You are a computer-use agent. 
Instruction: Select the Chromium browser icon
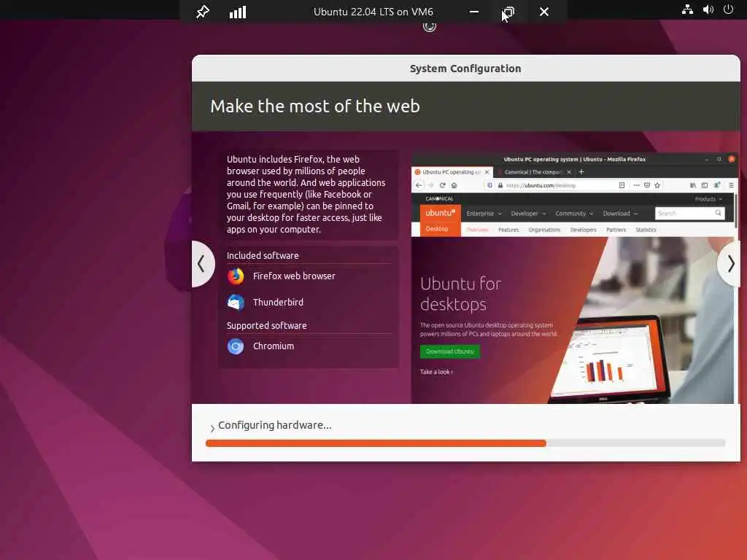[236, 346]
